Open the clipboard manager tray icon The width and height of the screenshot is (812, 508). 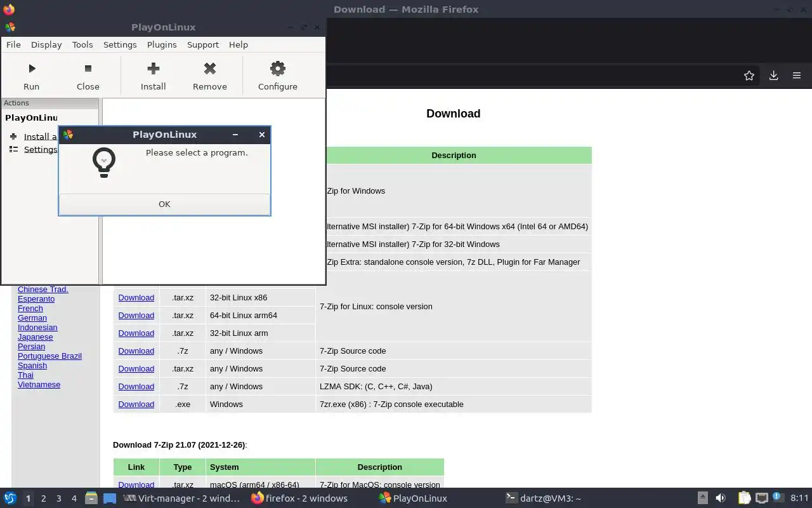pyautogui.click(x=744, y=498)
